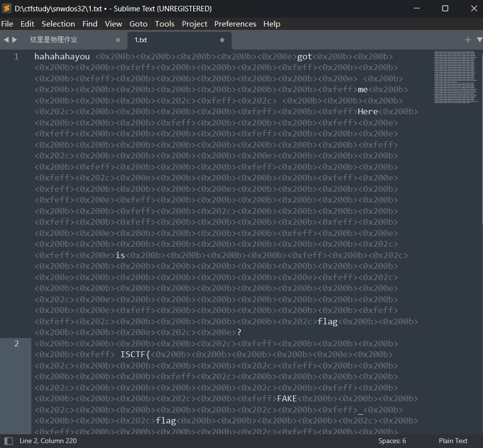Place cursor on word hahahahayou
The height and width of the screenshot is (448, 483).
pyautogui.click(x=62, y=56)
